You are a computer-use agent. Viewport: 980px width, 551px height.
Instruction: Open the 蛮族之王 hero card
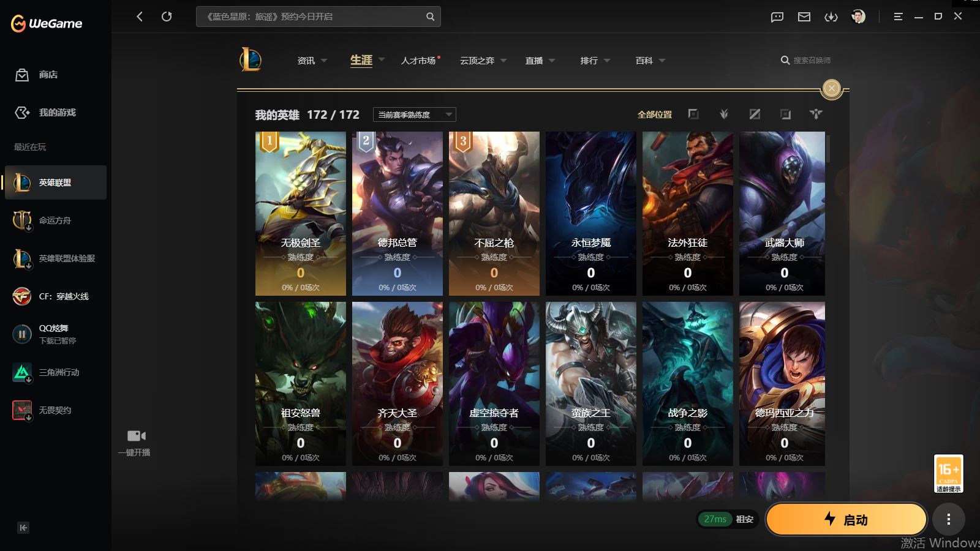click(591, 384)
